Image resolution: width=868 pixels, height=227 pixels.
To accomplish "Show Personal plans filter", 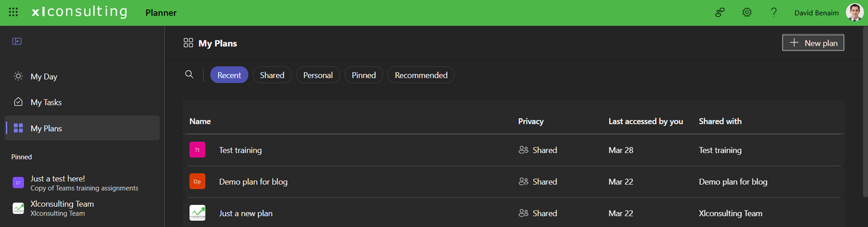I will pos(318,75).
